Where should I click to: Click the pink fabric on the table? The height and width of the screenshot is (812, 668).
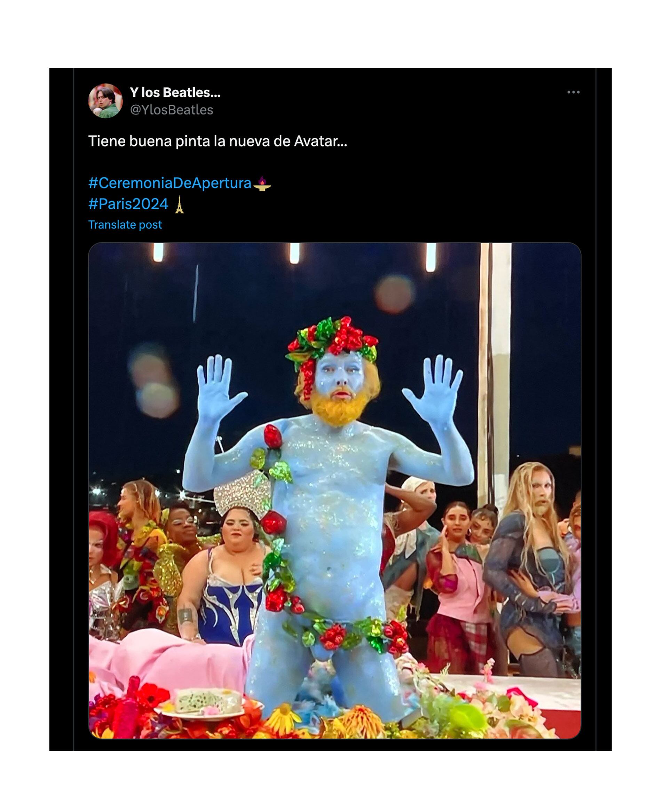pyautogui.click(x=169, y=658)
